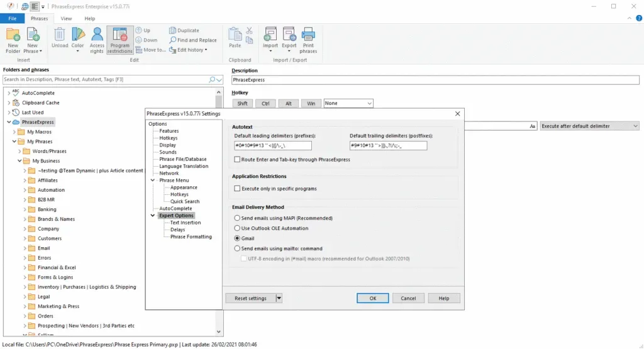Toggle the Alt hotkey modifier
Screen dimensions: 644x349
[288, 104]
